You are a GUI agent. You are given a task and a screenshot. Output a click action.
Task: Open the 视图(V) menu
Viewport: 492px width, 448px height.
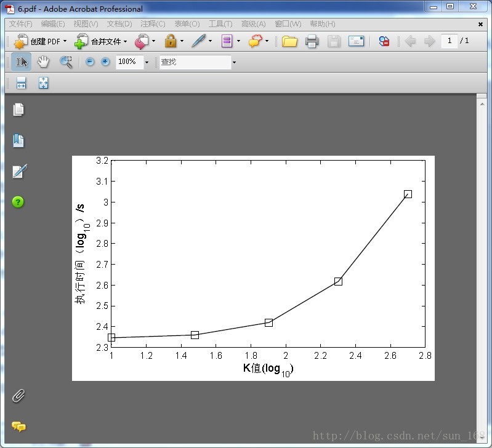86,24
